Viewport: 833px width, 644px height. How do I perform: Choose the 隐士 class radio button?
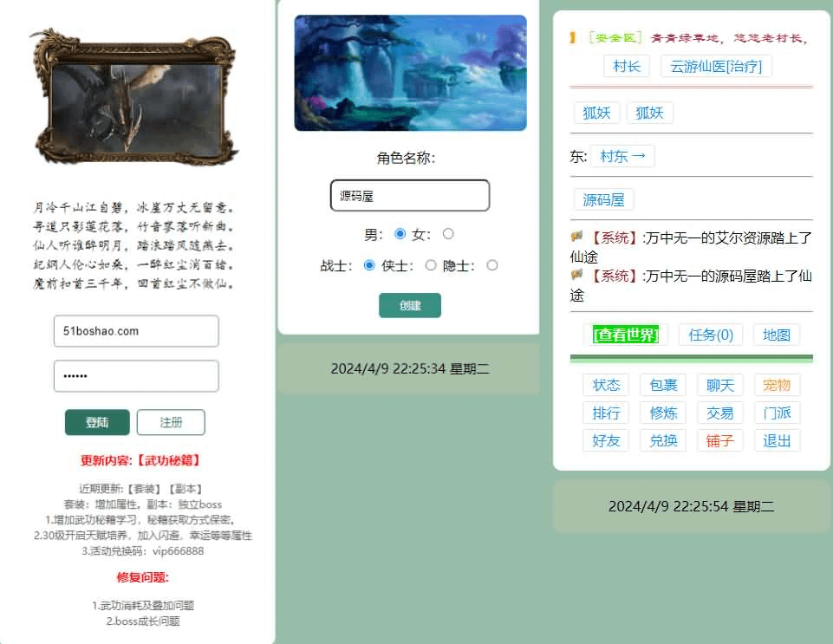(492, 266)
